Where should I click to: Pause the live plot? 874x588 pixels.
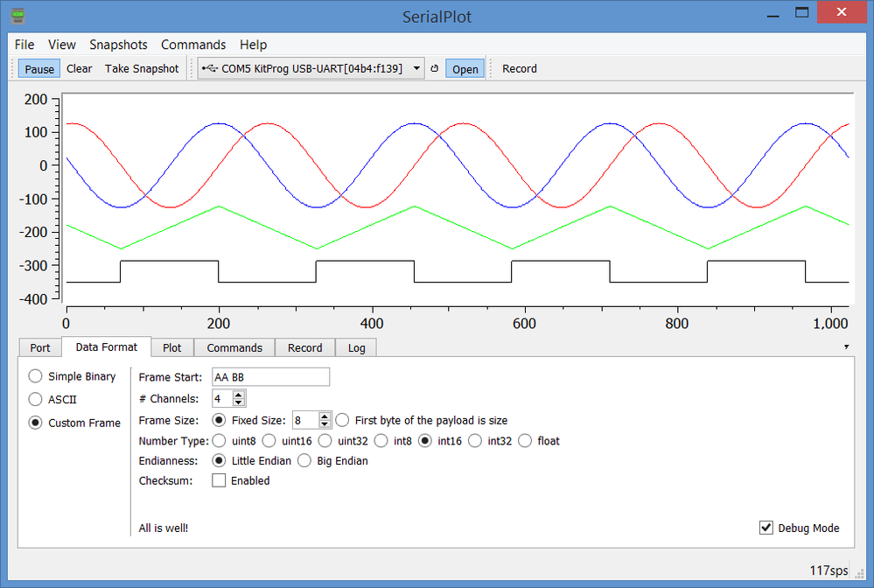[38, 68]
